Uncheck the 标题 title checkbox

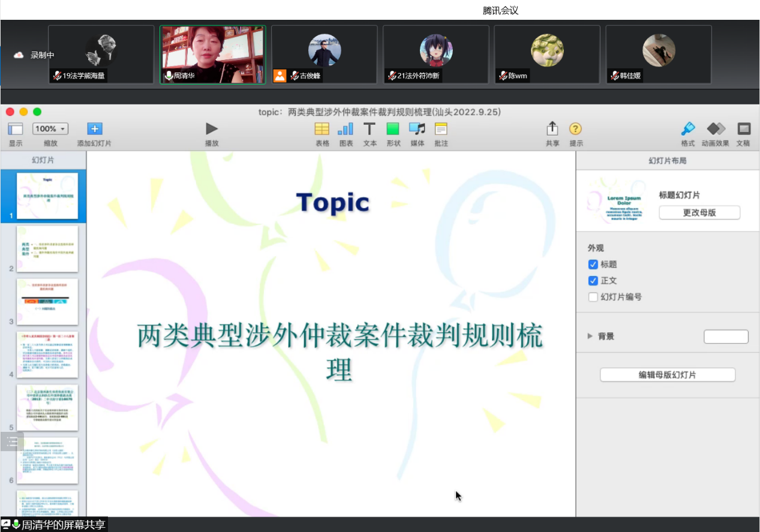tap(593, 265)
